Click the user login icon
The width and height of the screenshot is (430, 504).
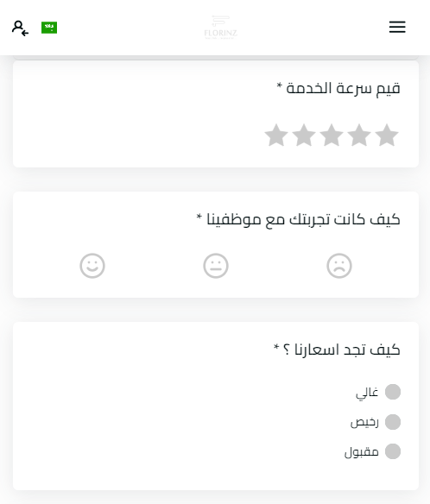(20, 28)
